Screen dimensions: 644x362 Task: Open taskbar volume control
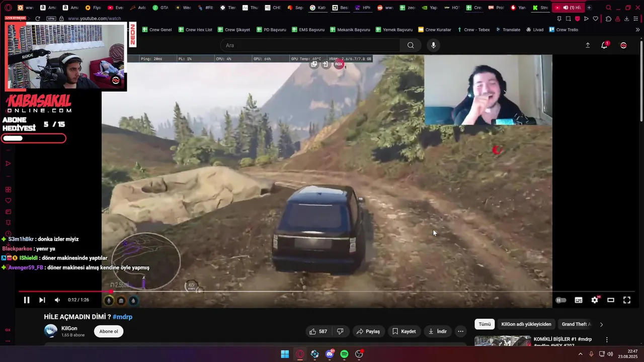coord(610,354)
